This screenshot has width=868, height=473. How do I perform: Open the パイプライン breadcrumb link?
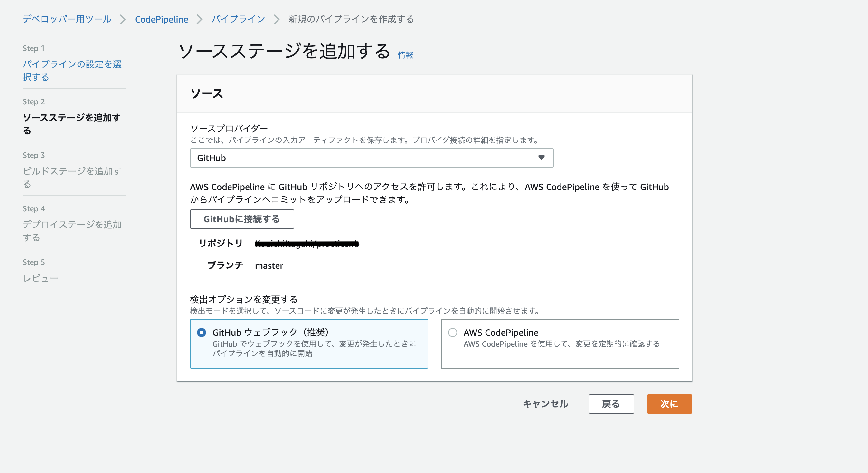click(x=238, y=19)
